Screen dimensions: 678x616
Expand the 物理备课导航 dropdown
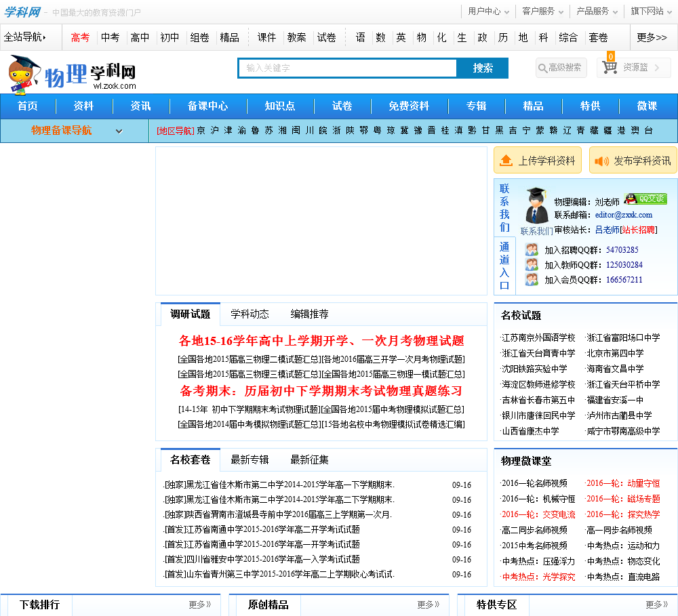[119, 131]
